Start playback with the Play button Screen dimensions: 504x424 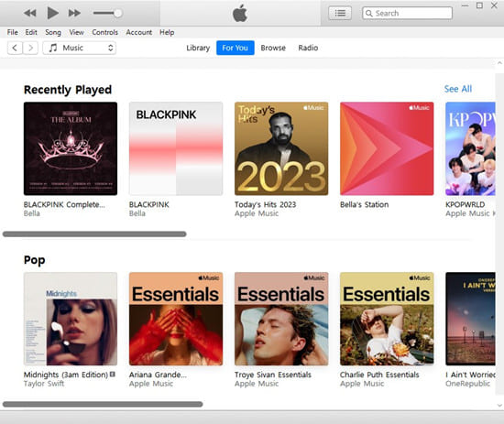pyautogui.click(x=53, y=13)
